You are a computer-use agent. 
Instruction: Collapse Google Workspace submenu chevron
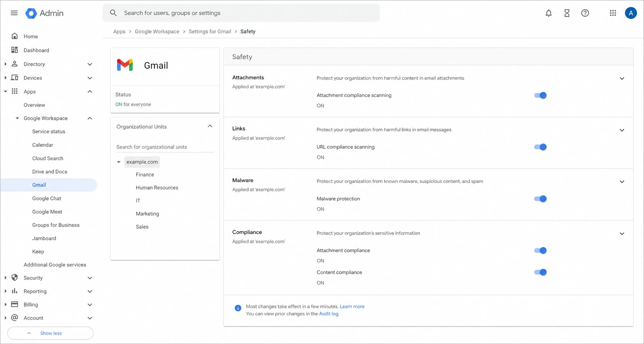pyautogui.click(x=90, y=118)
